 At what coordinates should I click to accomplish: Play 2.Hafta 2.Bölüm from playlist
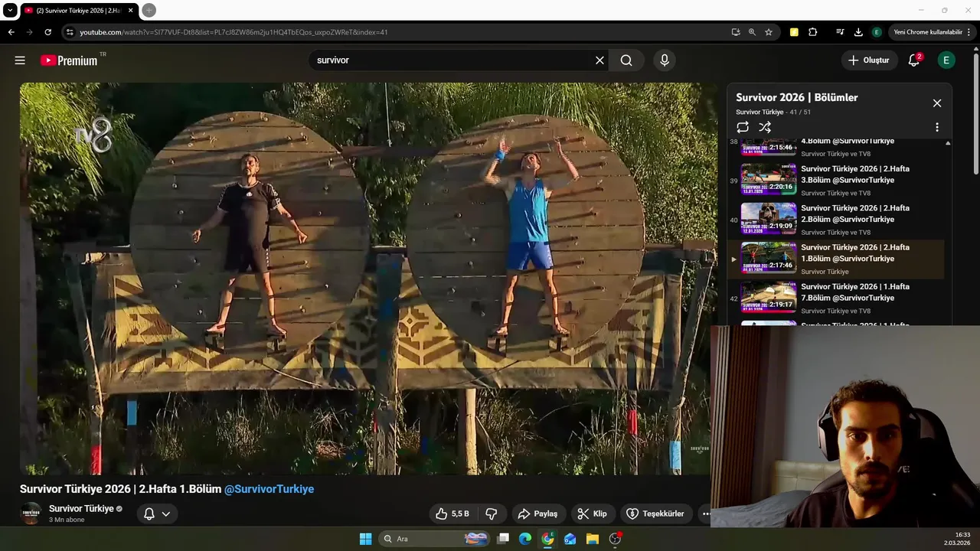835,220
